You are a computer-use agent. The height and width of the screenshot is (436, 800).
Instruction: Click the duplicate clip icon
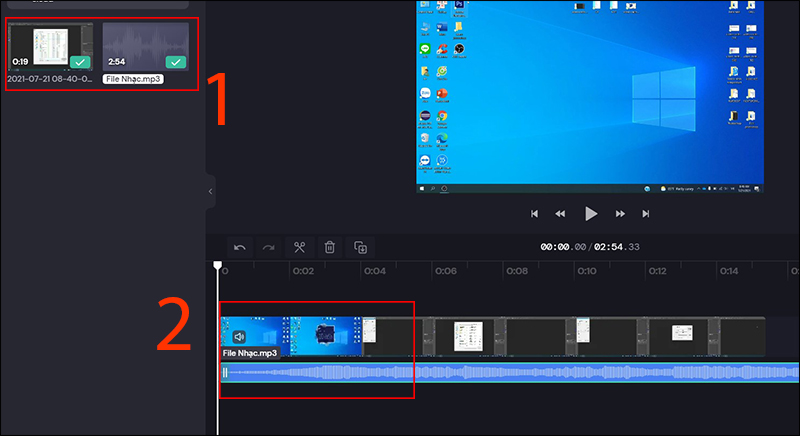[x=360, y=248]
